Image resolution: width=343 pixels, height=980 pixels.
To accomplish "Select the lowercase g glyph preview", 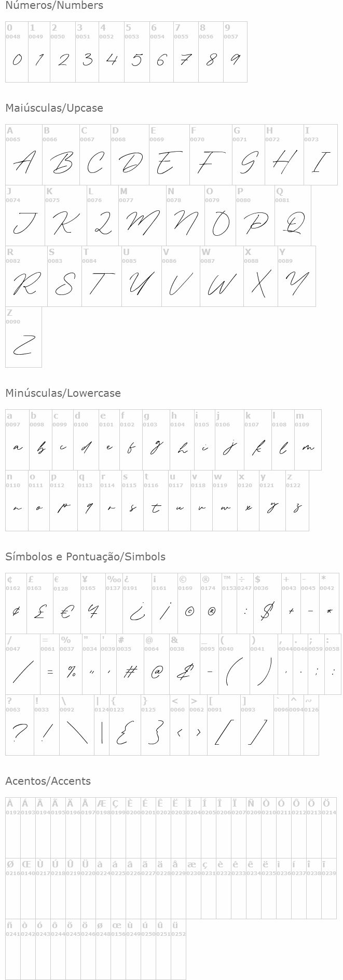I will pos(155,448).
